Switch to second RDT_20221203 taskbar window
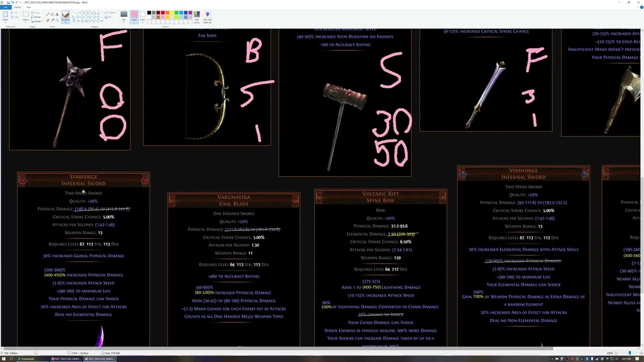 (99, 359)
